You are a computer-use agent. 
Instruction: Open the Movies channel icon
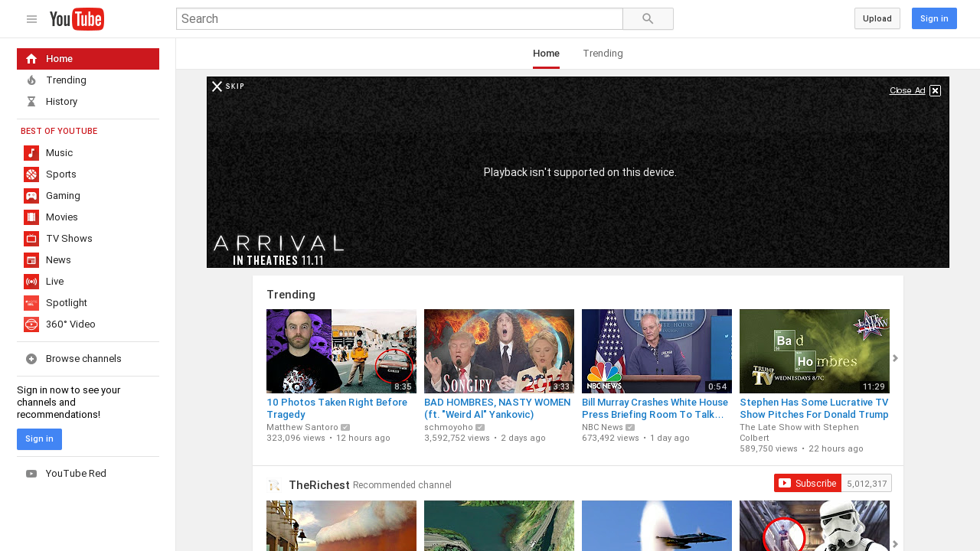click(x=31, y=217)
